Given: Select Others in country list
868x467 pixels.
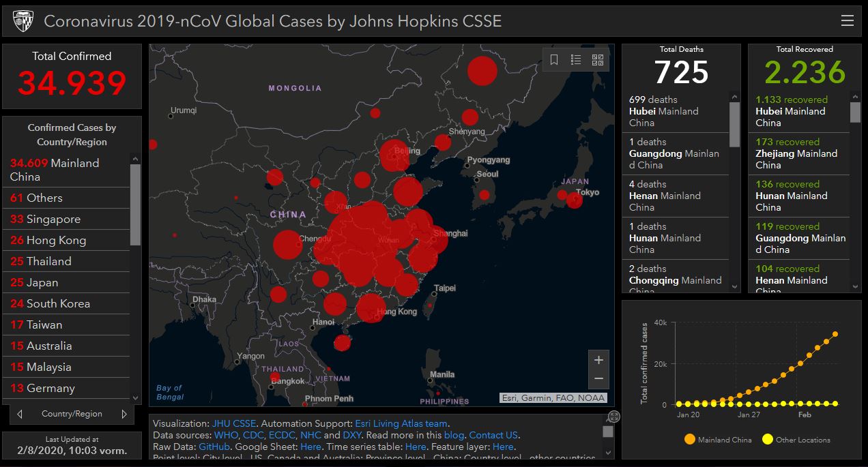Looking at the screenshot, I should pos(67,198).
